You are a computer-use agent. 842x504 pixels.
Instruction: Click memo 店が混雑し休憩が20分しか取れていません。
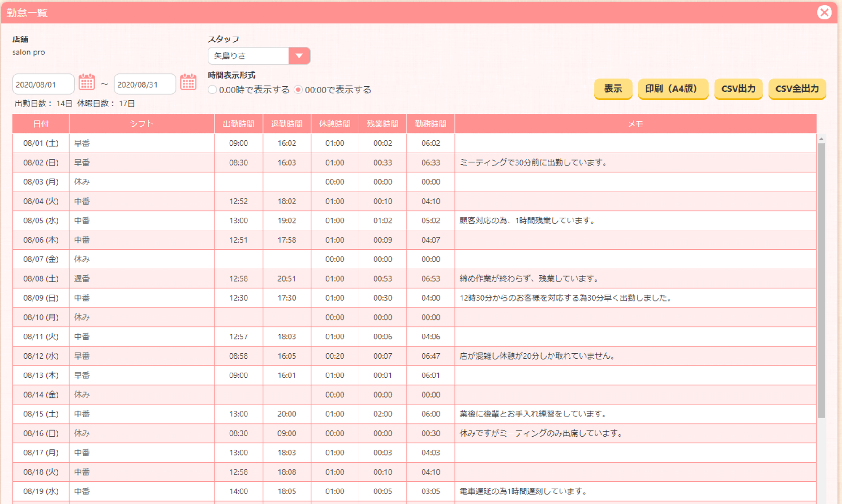538,356
